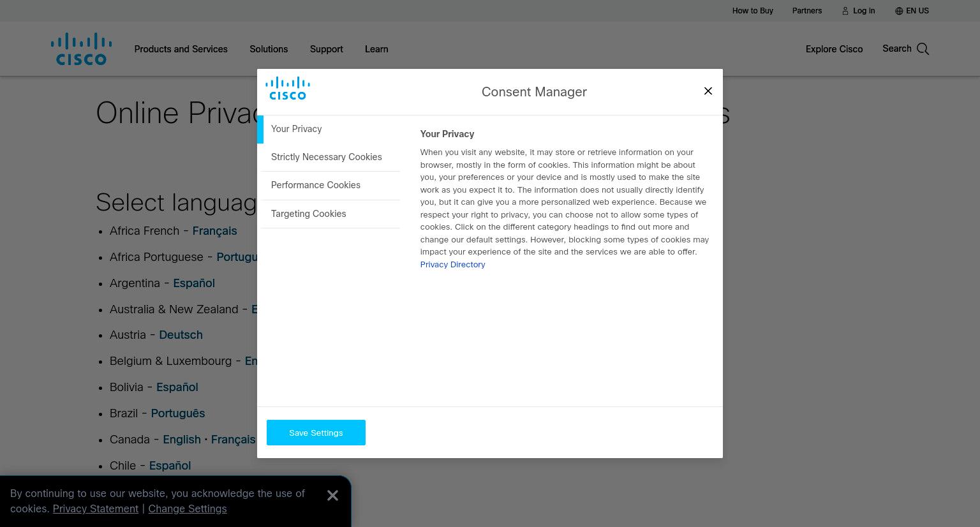Open the Solutions menu
Image resolution: width=980 pixels, height=527 pixels.
tap(269, 49)
